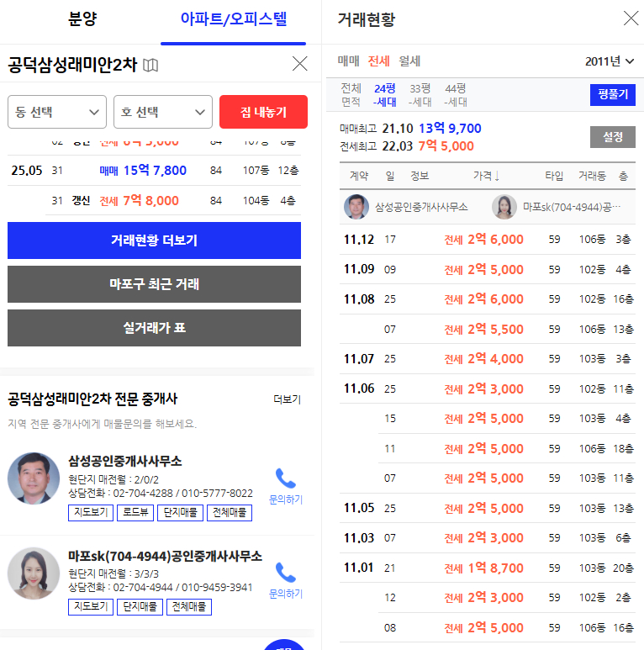644x650 pixels.
Task: Select the 매매 15억 7,800 transaction row
Action: 154,171
